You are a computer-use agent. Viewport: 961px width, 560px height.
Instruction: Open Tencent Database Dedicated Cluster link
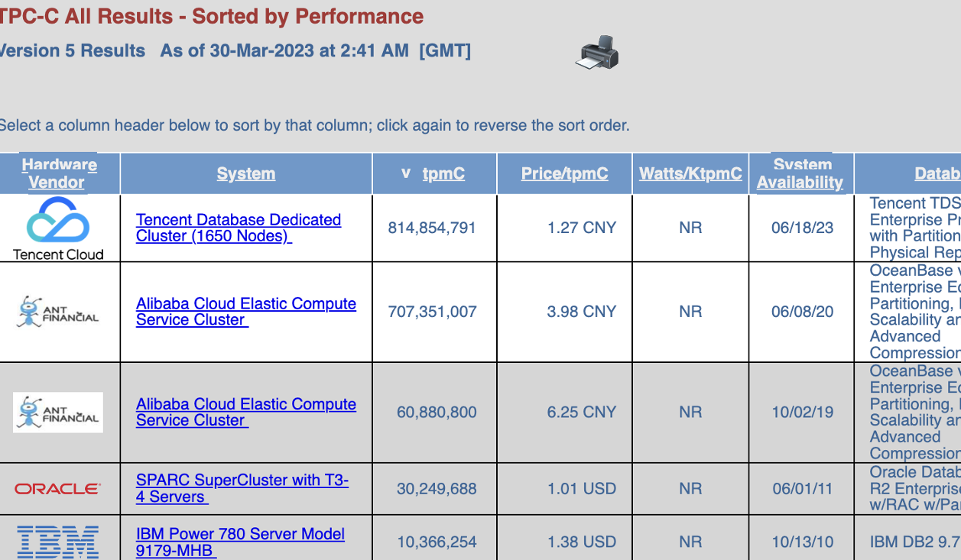pos(238,228)
